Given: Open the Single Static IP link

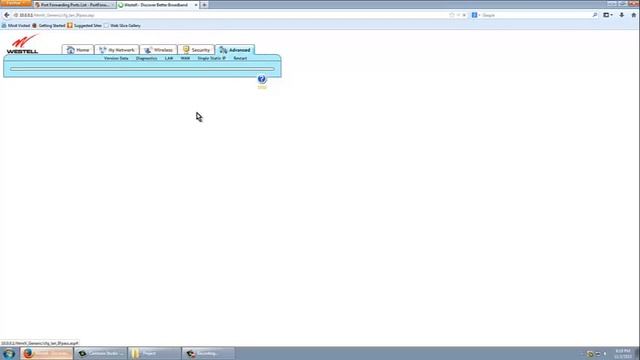Looking at the screenshot, I should (211, 58).
